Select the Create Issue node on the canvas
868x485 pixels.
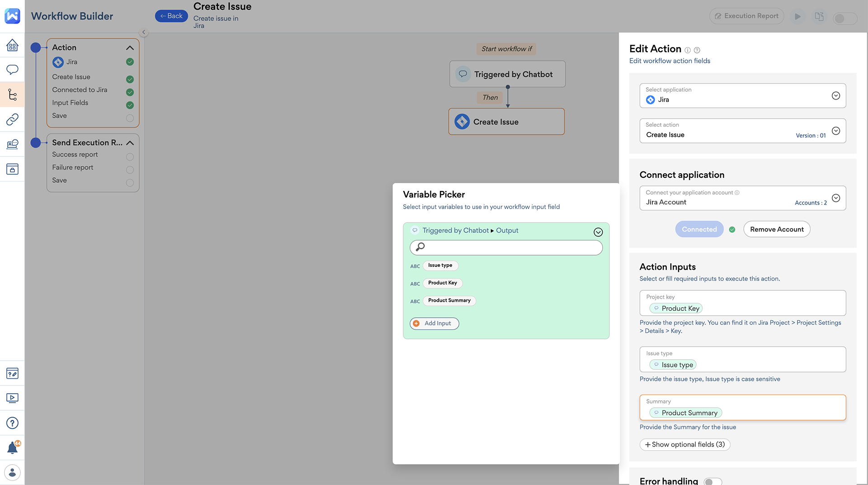(x=506, y=121)
